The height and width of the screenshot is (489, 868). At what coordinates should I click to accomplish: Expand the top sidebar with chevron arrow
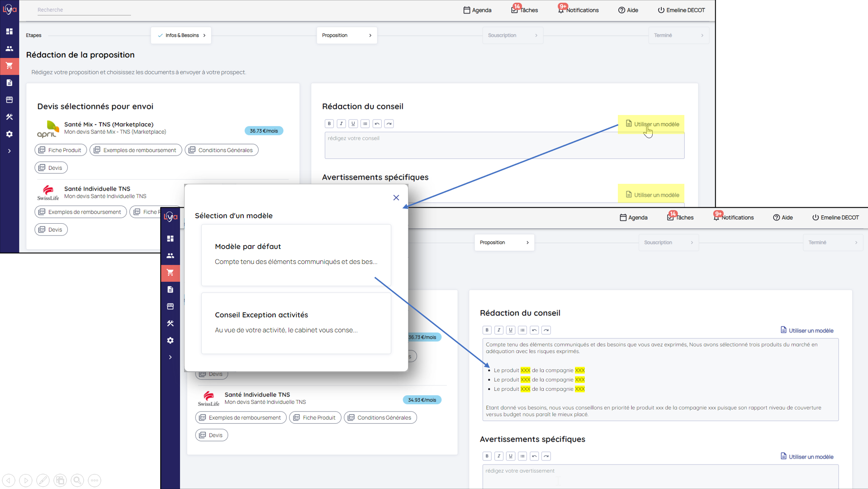[9, 151]
